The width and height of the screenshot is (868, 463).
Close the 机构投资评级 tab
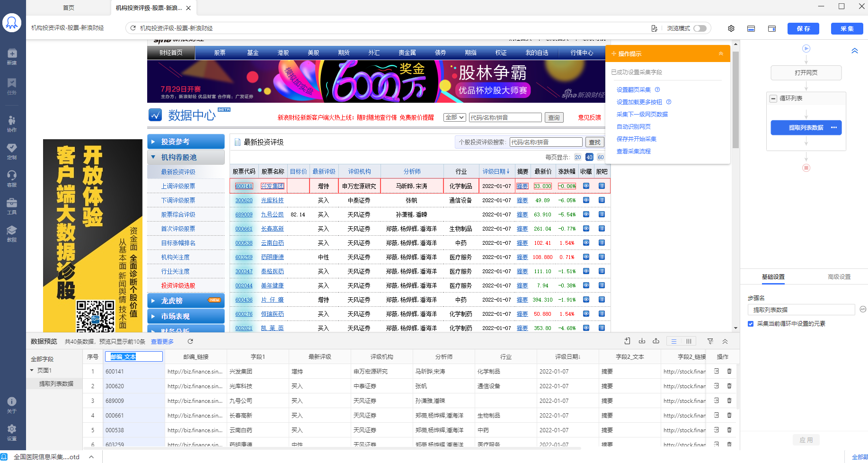click(x=188, y=8)
